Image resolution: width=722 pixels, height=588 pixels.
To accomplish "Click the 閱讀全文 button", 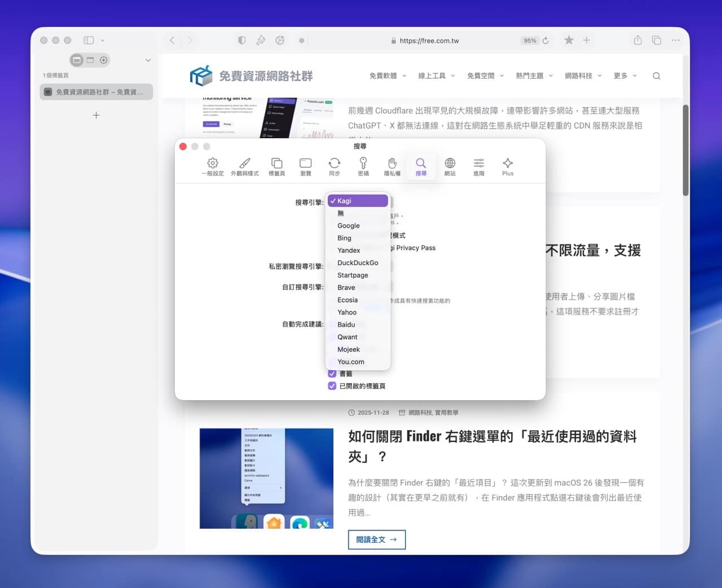I will click(376, 539).
